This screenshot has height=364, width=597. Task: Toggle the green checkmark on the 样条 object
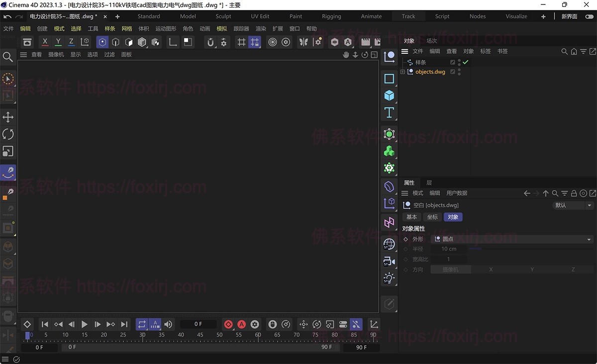[x=465, y=62]
